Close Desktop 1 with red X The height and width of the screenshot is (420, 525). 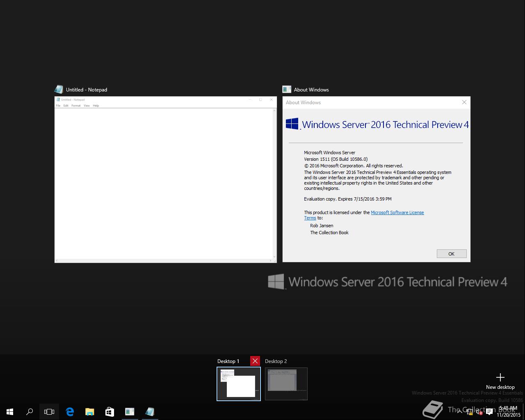(255, 361)
